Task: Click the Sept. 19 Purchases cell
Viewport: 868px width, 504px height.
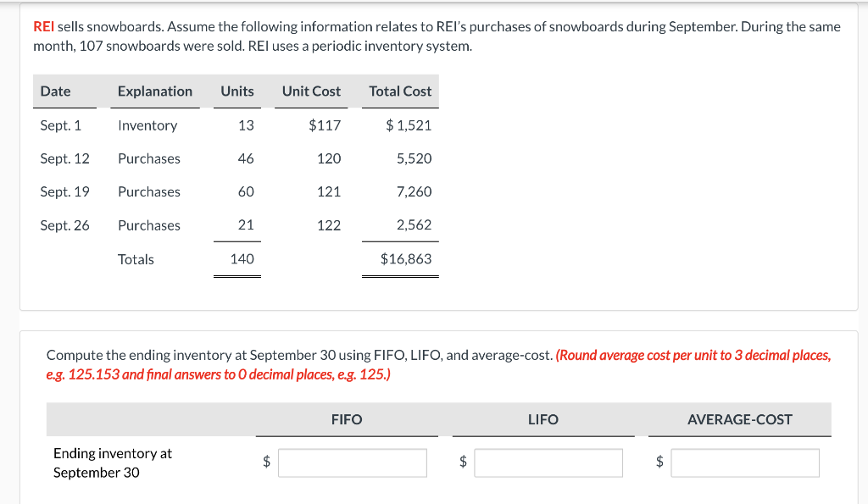Action: pyautogui.click(x=149, y=192)
